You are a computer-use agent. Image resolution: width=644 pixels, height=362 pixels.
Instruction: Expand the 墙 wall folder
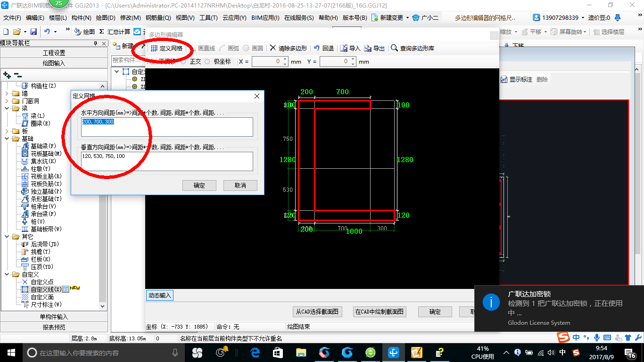tap(7, 93)
